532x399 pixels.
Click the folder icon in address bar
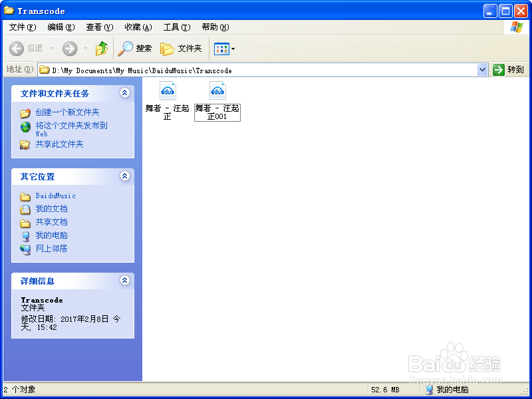[45, 70]
